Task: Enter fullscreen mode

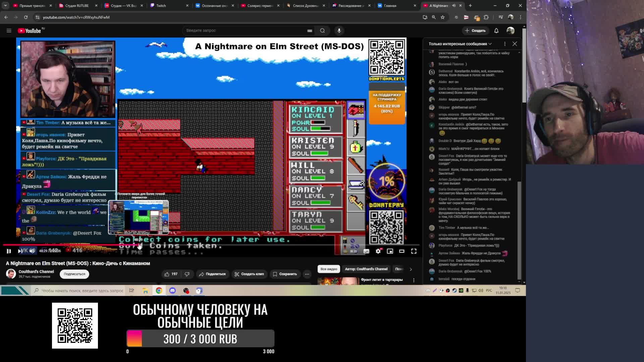Action: pos(414,251)
